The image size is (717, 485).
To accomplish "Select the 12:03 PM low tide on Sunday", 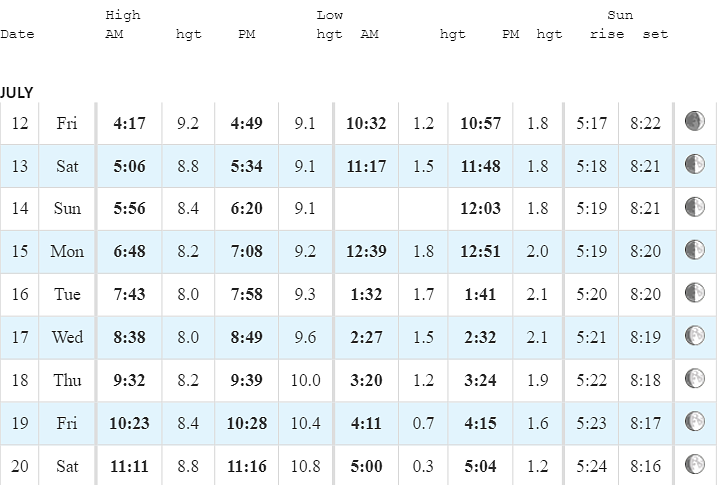I will [x=480, y=208].
